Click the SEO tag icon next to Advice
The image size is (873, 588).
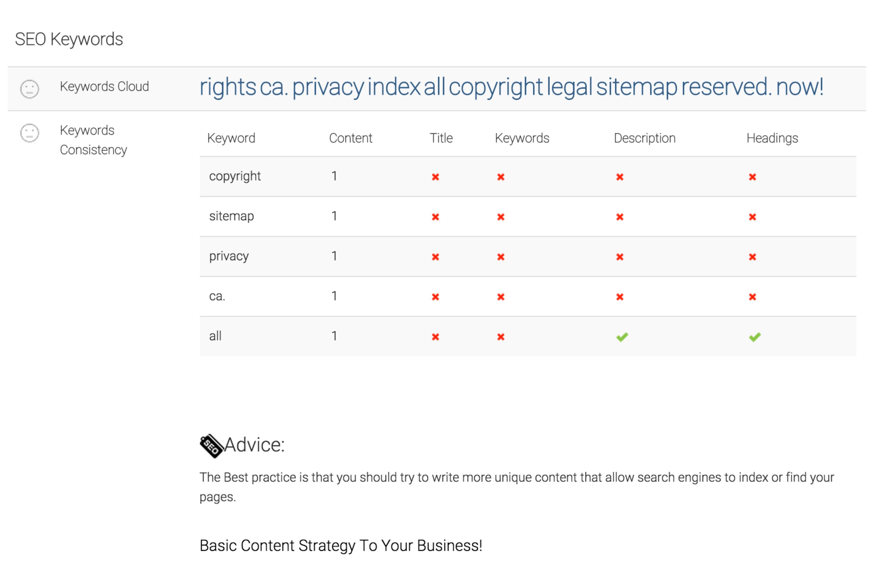click(211, 446)
